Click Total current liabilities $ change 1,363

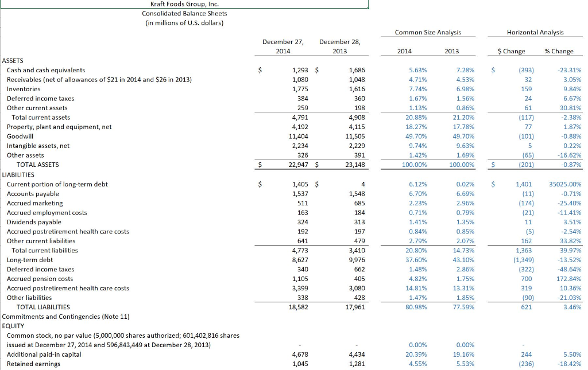pyautogui.click(x=524, y=250)
